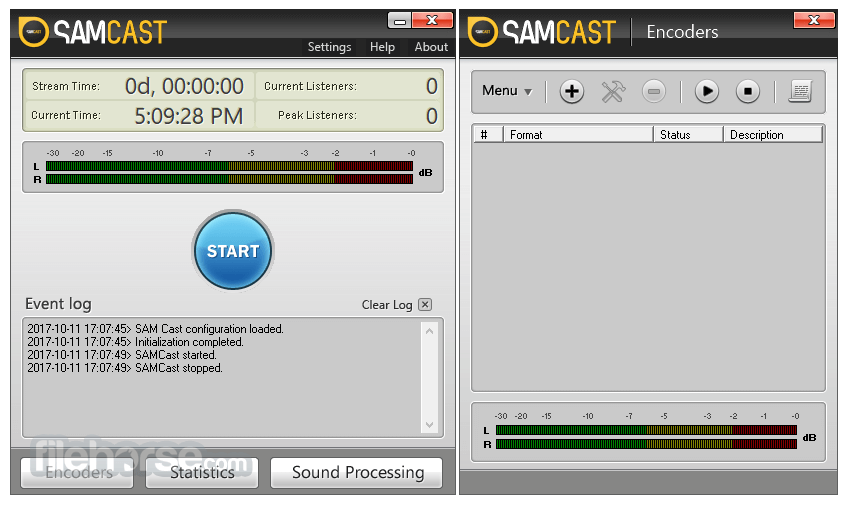848x507 pixels.
Task: Click SAMCast logo in main window
Action: pyautogui.click(x=93, y=32)
